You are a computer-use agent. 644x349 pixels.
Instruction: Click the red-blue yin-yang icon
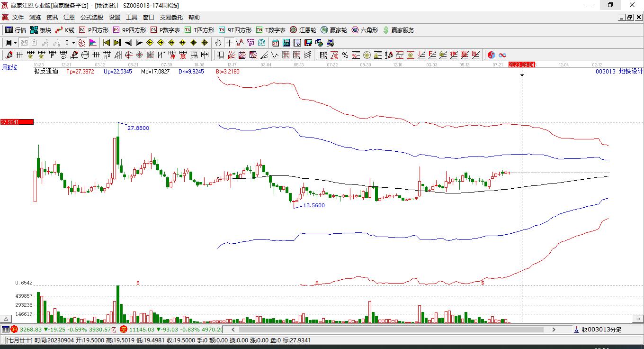click(x=491, y=55)
